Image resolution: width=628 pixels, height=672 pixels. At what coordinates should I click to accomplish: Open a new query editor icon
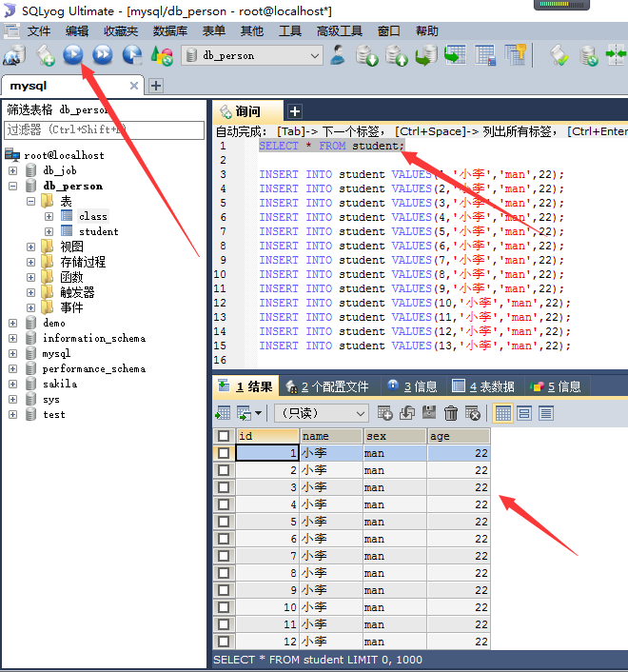(x=45, y=55)
